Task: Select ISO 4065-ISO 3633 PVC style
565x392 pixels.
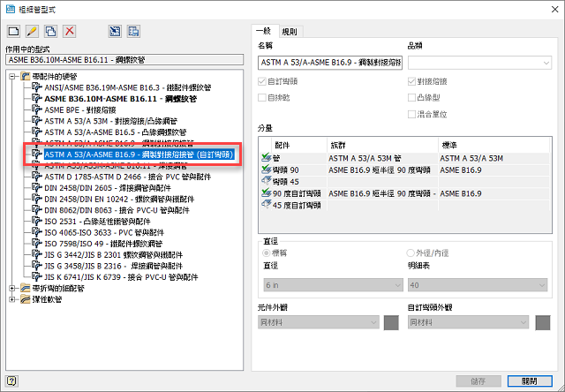Action: point(104,232)
